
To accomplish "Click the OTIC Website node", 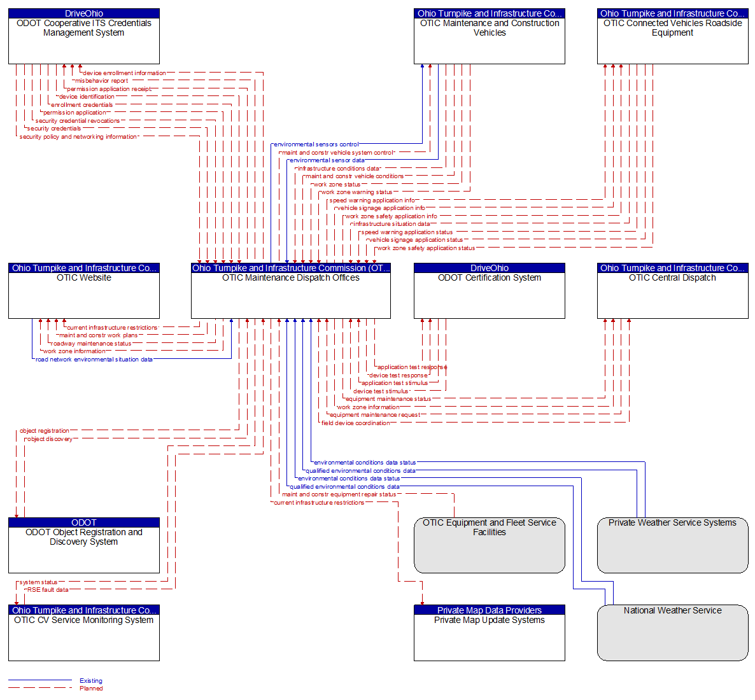I will pyautogui.click(x=84, y=291).
